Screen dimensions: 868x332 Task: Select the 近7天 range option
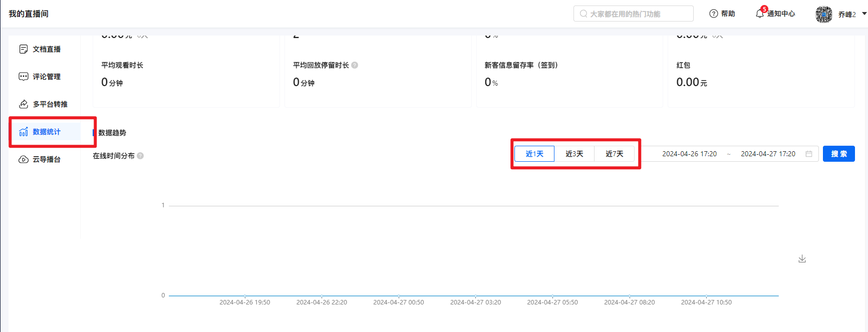coord(614,154)
